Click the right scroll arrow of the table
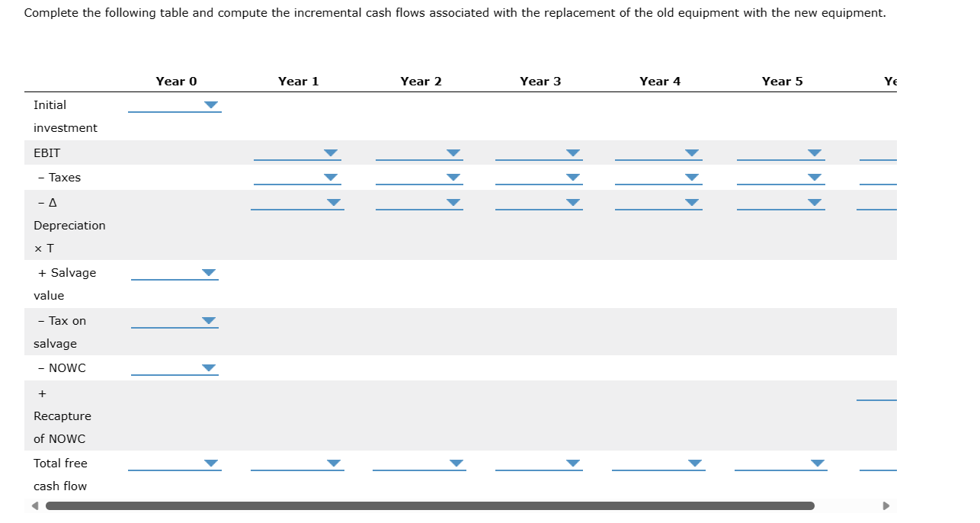Viewport: 980px width, 523px height. click(x=886, y=505)
